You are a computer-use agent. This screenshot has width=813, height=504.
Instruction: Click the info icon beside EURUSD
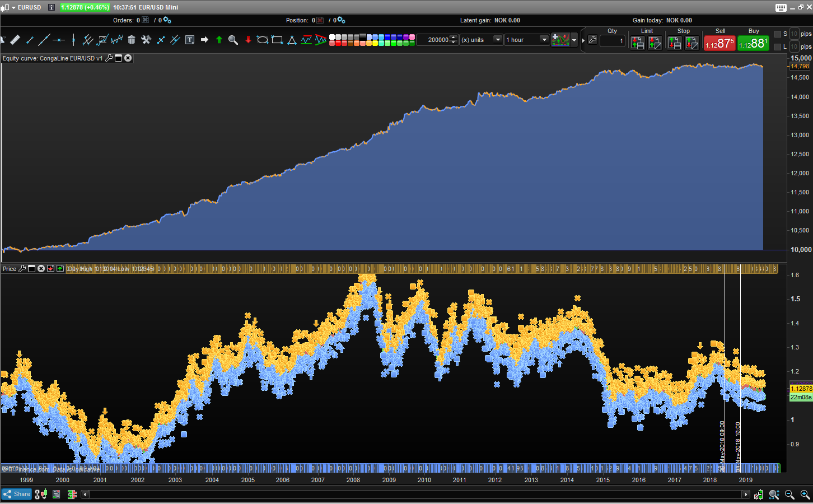point(52,7)
